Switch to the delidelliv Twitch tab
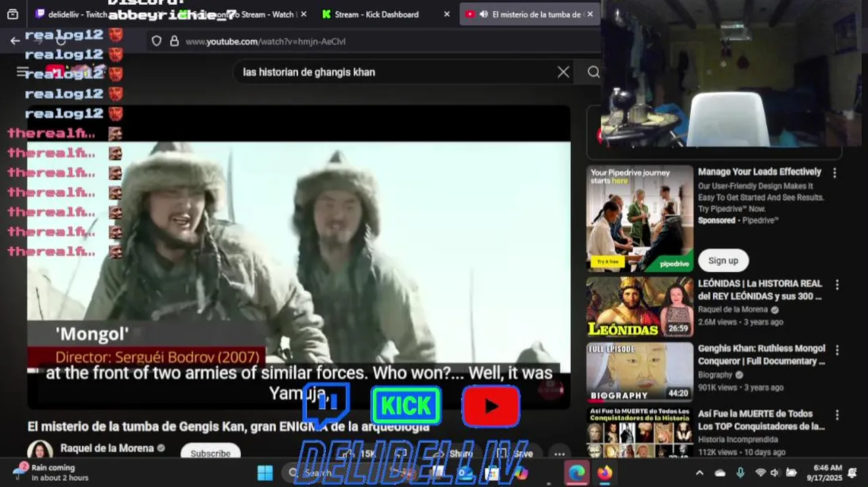This screenshot has width=868, height=487. tap(72, 14)
